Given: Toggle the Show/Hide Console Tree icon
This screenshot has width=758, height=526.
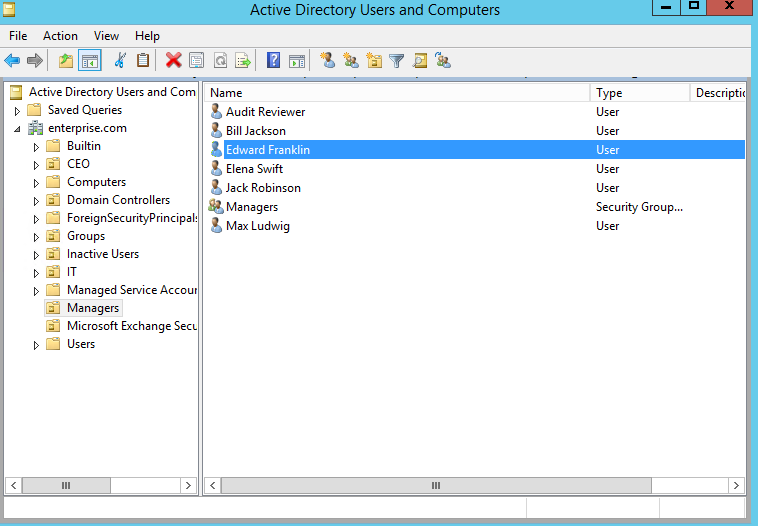Looking at the screenshot, I should pos(90,61).
